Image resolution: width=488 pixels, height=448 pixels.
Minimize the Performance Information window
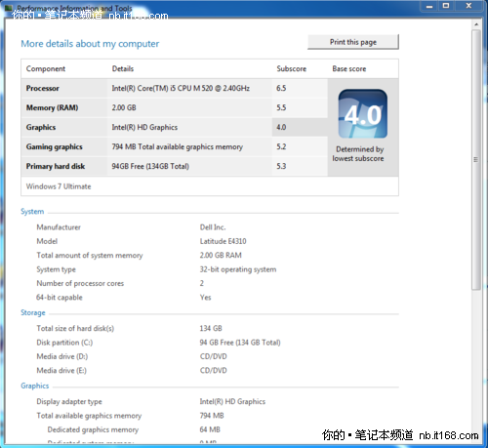click(x=429, y=6)
